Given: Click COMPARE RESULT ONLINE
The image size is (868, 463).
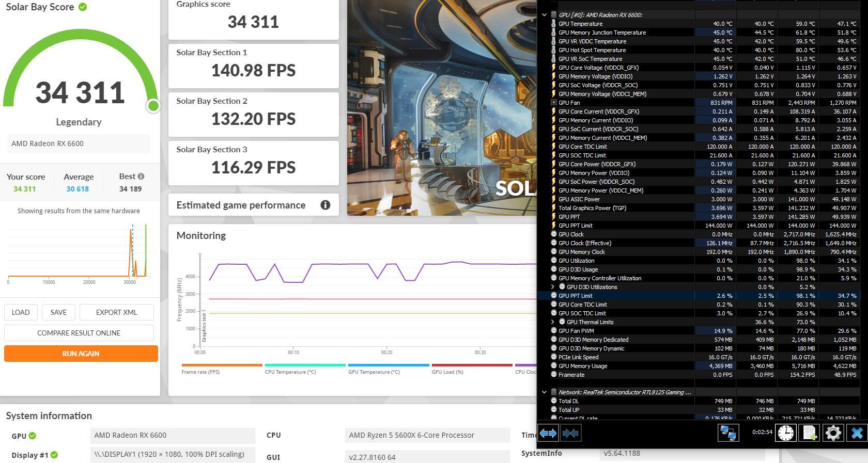Looking at the screenshot, I should point(79,333).
